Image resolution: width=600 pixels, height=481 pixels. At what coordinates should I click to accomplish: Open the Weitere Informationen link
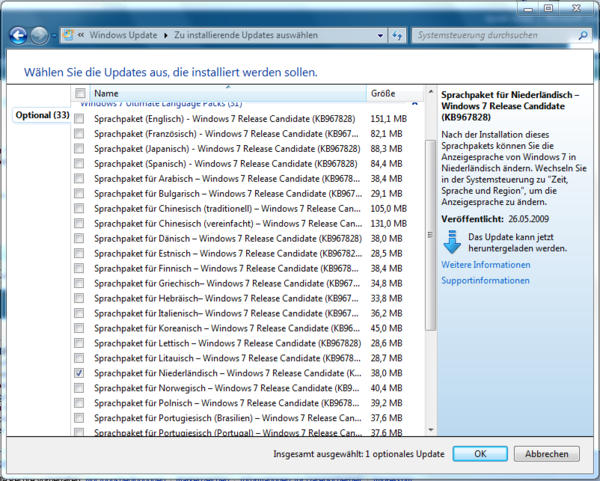[x=486, y=265]
